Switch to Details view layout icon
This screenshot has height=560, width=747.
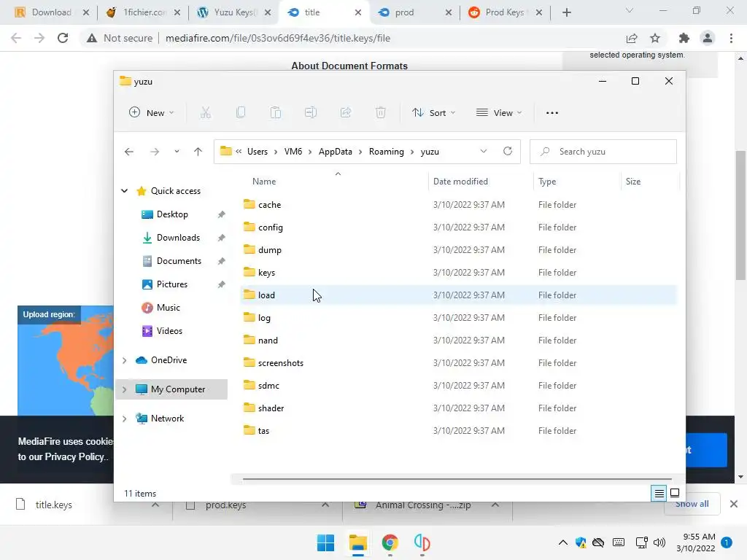[x=659, y=494]
